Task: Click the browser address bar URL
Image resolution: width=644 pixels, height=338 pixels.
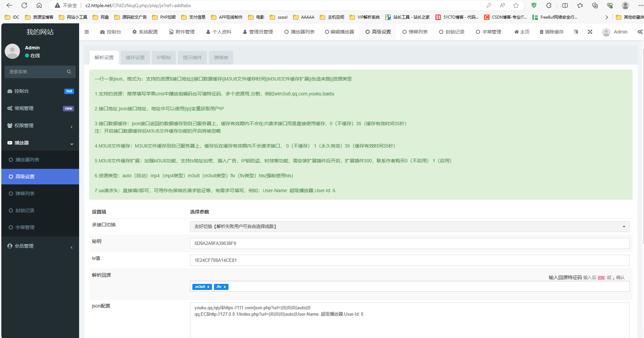Action: point(138,5)
